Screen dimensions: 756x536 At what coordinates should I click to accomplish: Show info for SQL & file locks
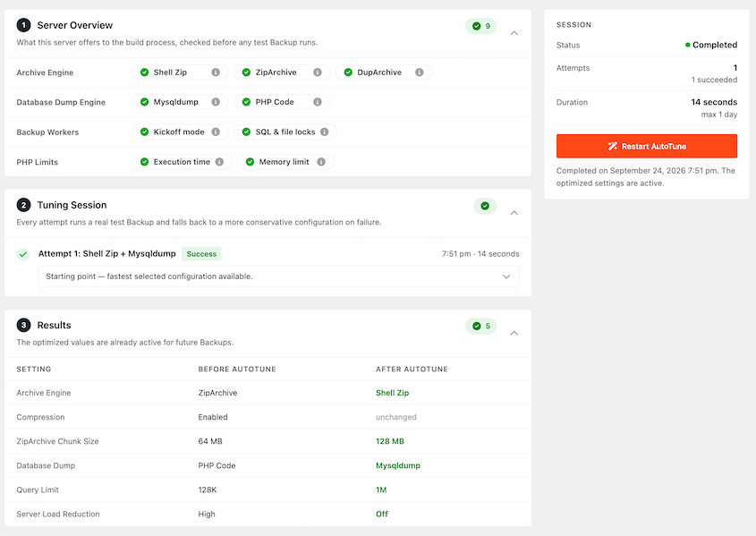pyautogui.click(x=325, y=132)
